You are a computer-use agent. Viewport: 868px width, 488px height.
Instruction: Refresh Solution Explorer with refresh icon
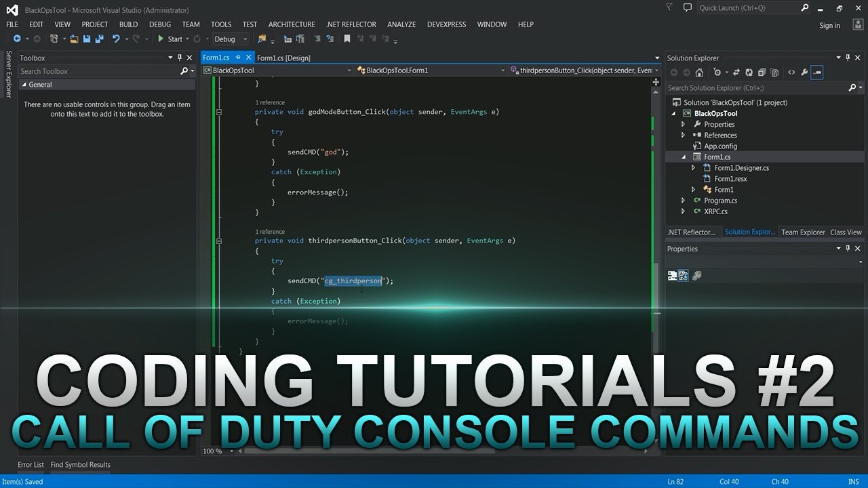(749, 73)
